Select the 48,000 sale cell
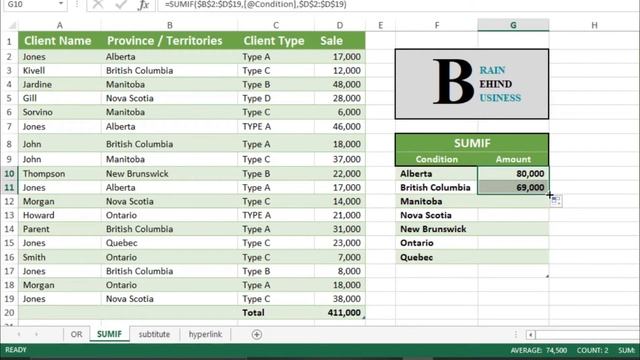This screenshot has height=360, width=640. coord(340,84)
